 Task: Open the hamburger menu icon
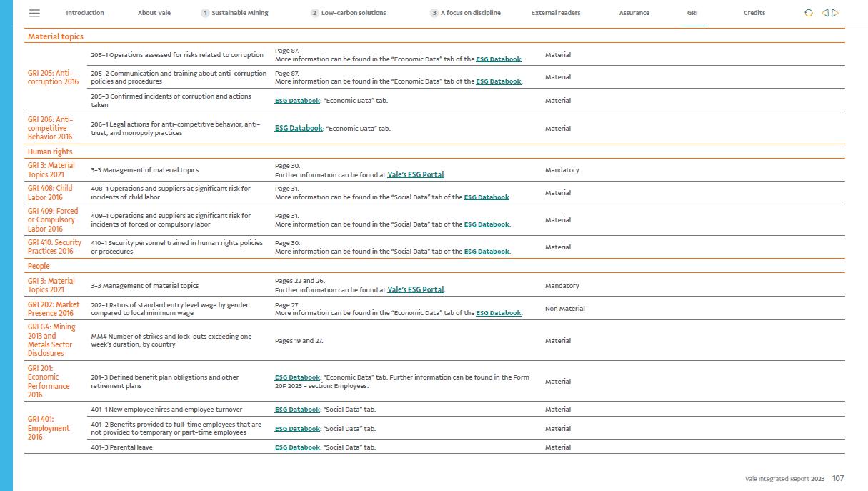[34, 13]
